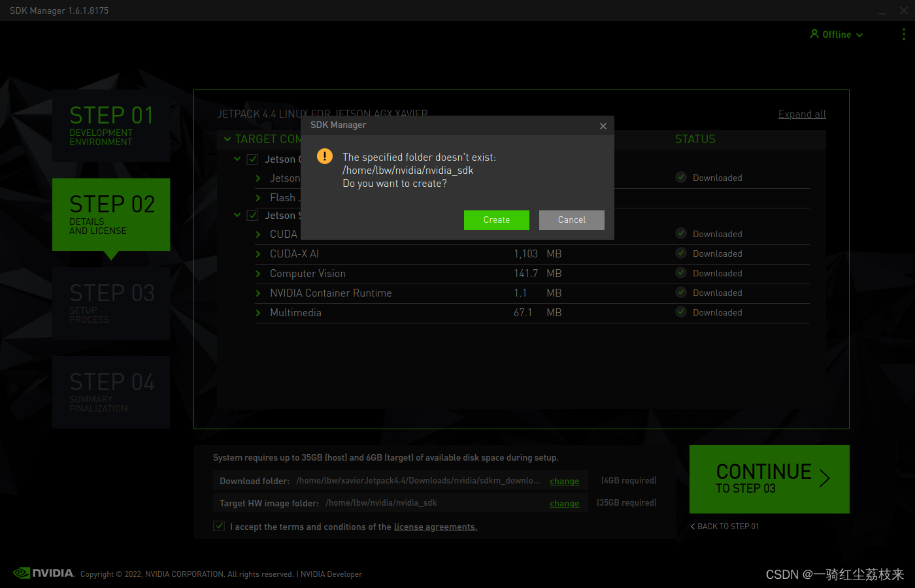Expand the CUDA row
This screenshot has width=915, height=588.
pos(258,234)
